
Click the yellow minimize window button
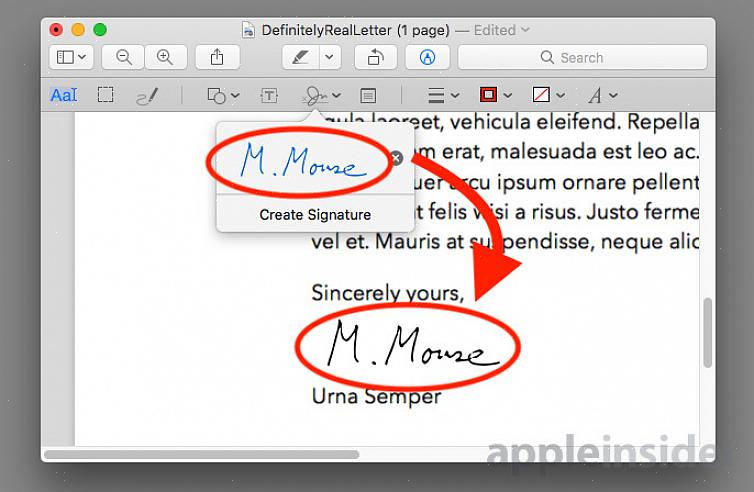pos(78,30)
